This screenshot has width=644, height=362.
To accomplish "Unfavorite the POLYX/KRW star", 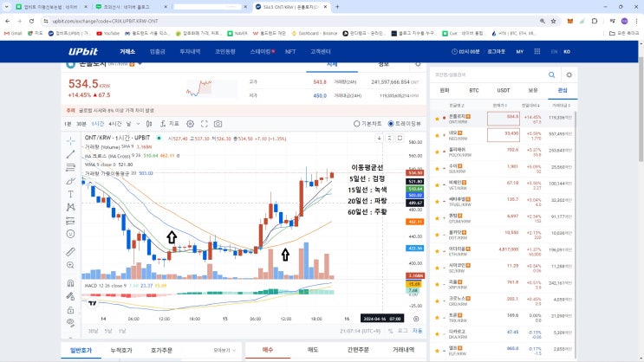I will [437, 152].
